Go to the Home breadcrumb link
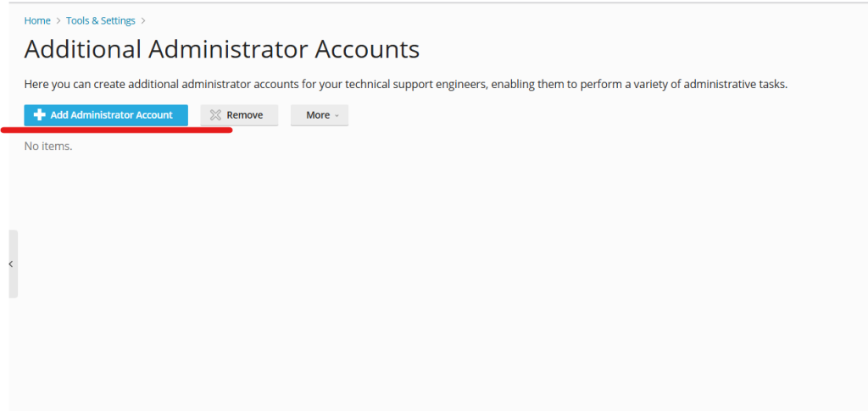 point(37,20)
